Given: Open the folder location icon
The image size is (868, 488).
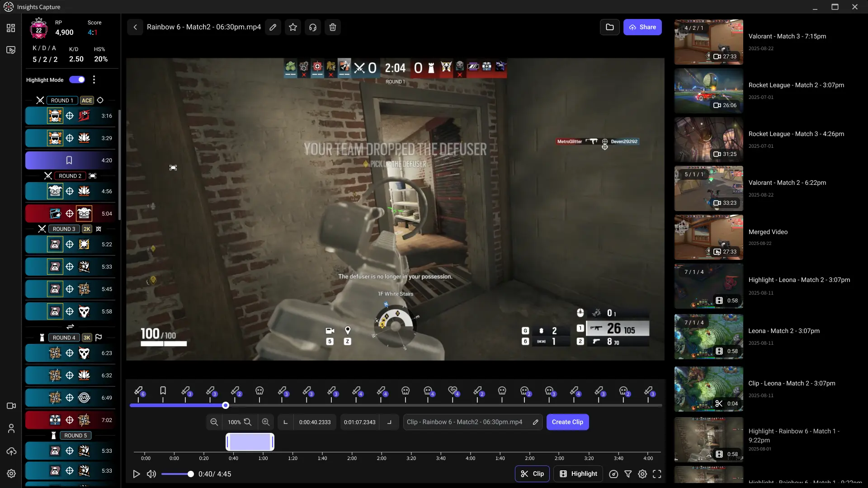Looking at the screenshot, I should coord(610,27).
